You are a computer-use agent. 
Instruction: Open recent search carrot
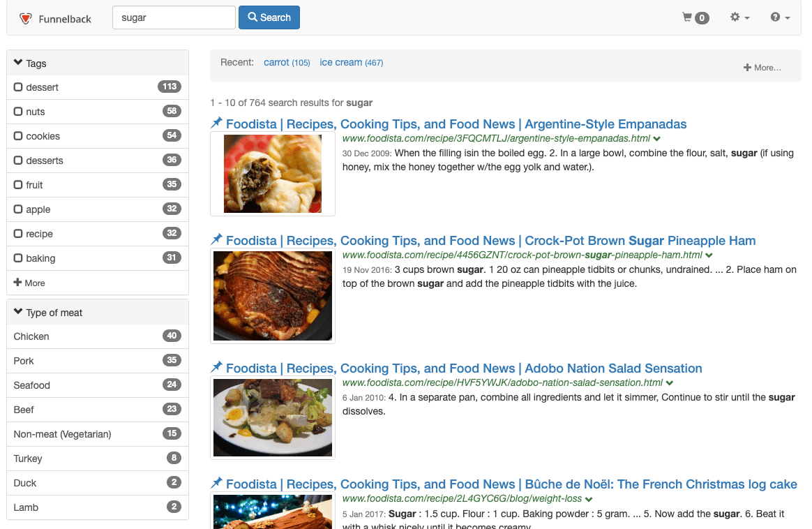coord(276,63)
